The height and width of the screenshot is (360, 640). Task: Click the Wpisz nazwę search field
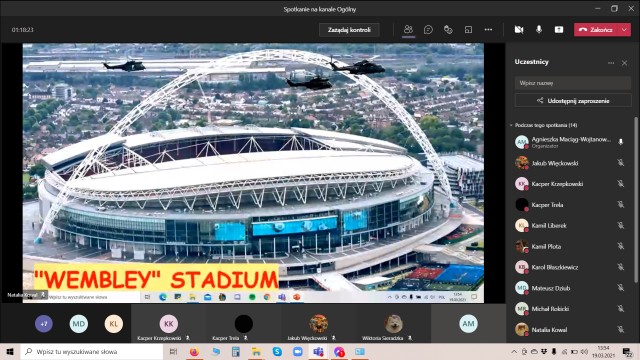pos(572,83)
